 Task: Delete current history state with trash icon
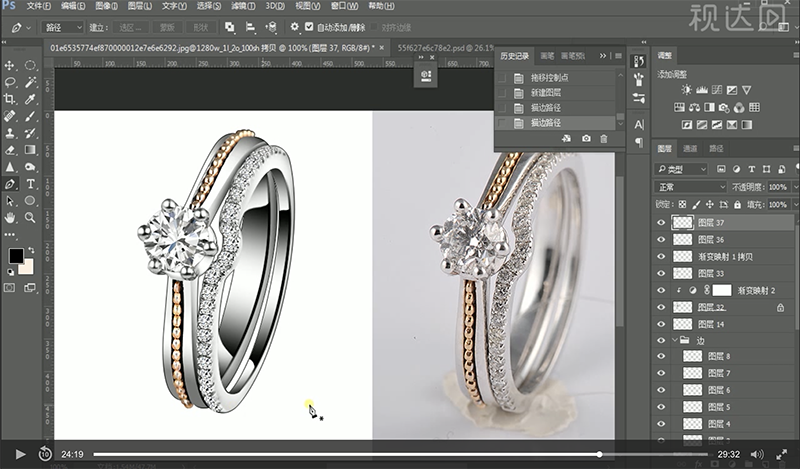pyautogui.click(x=604, y=139)
